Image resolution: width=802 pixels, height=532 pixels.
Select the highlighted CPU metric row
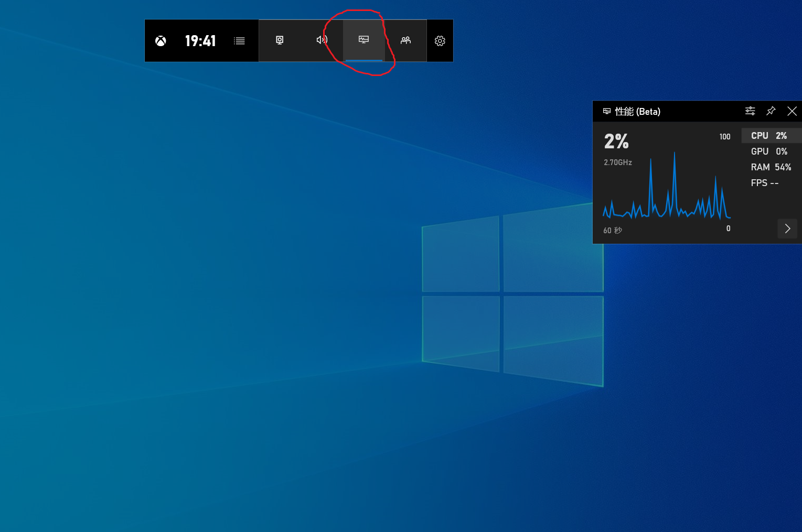tap(769, 135)
